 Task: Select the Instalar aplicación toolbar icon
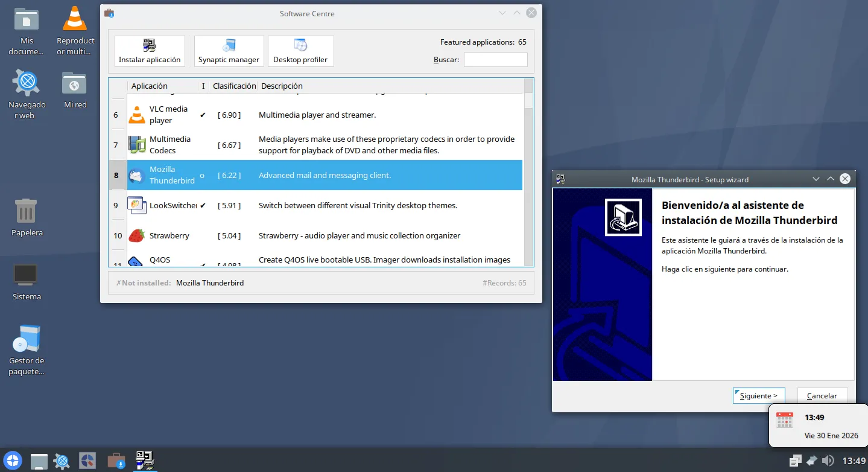coord(149,51)
